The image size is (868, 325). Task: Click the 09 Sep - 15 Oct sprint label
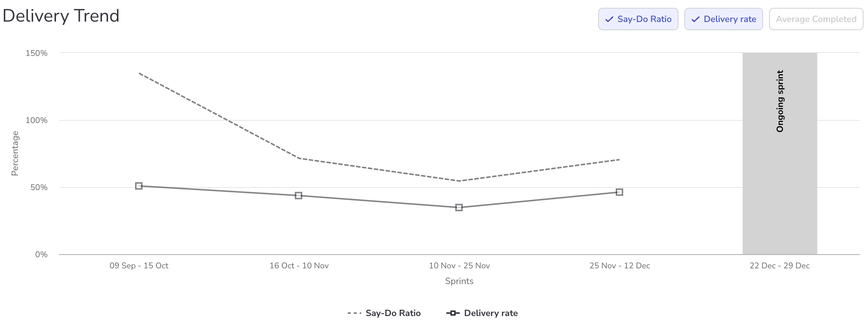(139, 266)
